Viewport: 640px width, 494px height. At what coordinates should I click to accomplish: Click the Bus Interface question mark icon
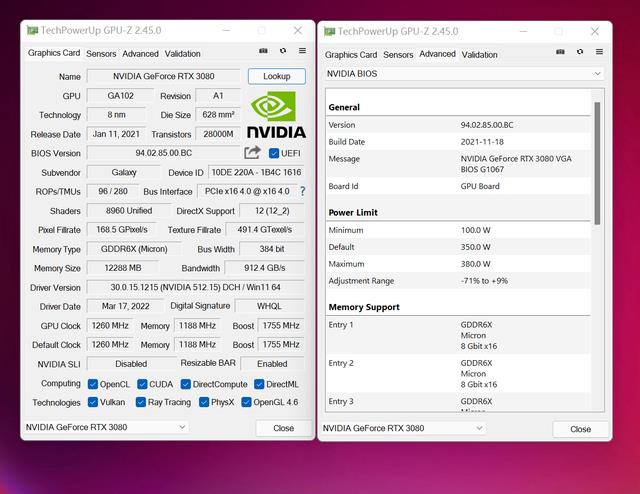(302, 191)
